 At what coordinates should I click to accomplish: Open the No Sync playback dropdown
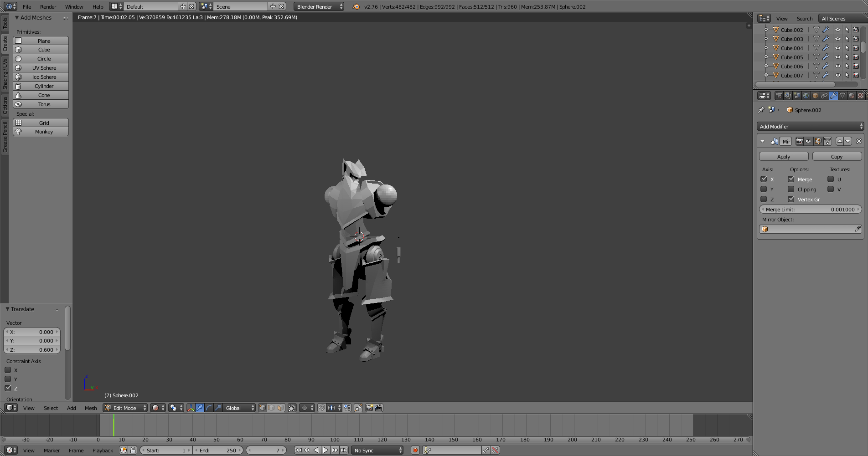coord(378,451)
